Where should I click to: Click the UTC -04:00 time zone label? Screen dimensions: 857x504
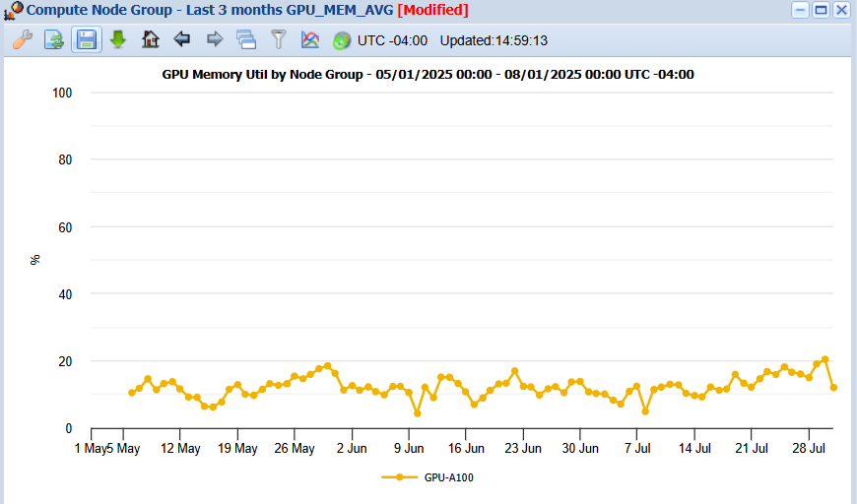(x=392, y=41)
